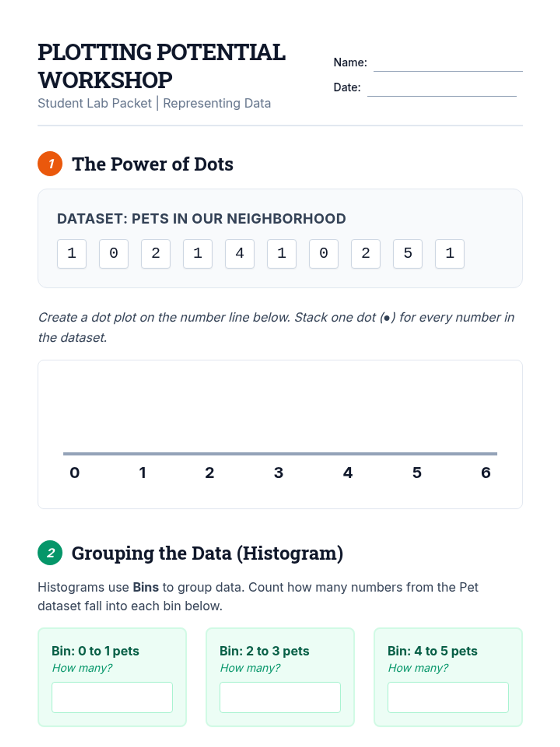Click the dot symbol in the instructions
Viewport: 560px width, 747px height.
387,318
